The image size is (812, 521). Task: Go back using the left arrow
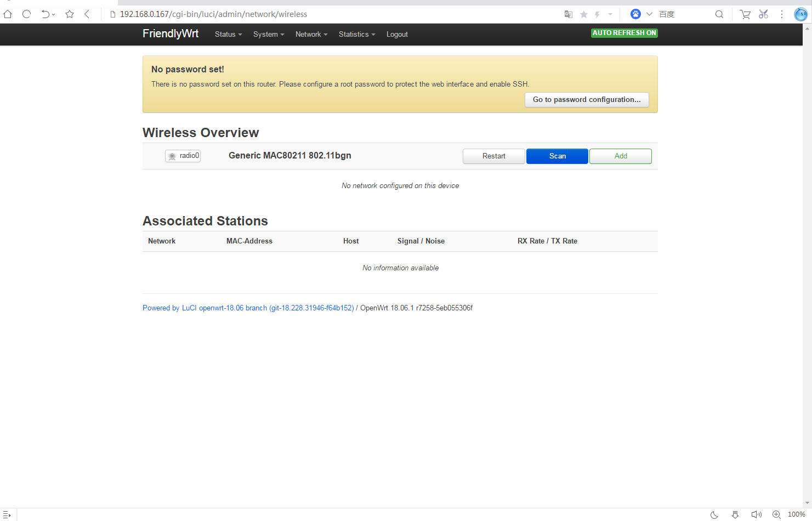coord(87,14)
